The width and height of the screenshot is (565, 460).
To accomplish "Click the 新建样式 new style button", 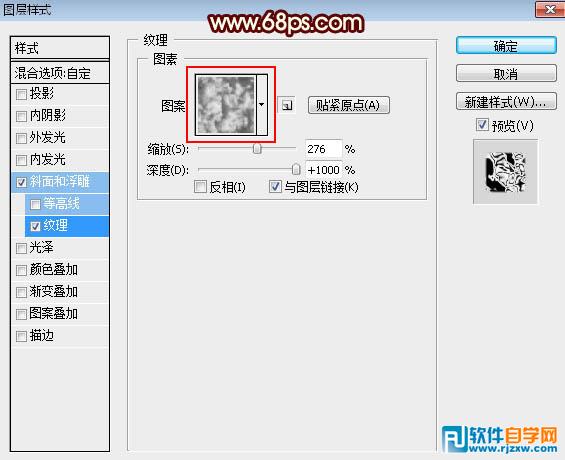I will (506, 102).
